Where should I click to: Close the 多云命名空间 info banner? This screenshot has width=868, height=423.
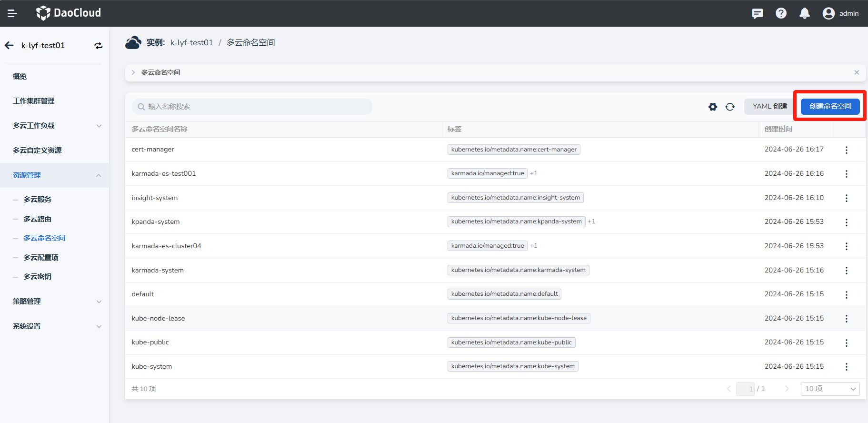856,72
